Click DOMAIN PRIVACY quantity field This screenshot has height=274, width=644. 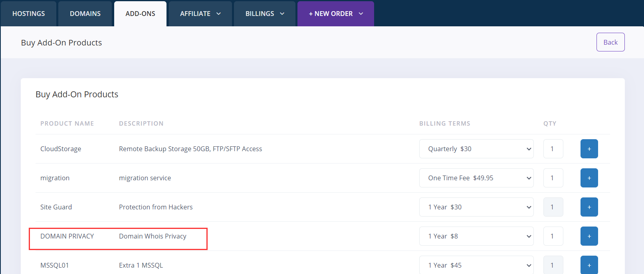(x=553, y=236)
